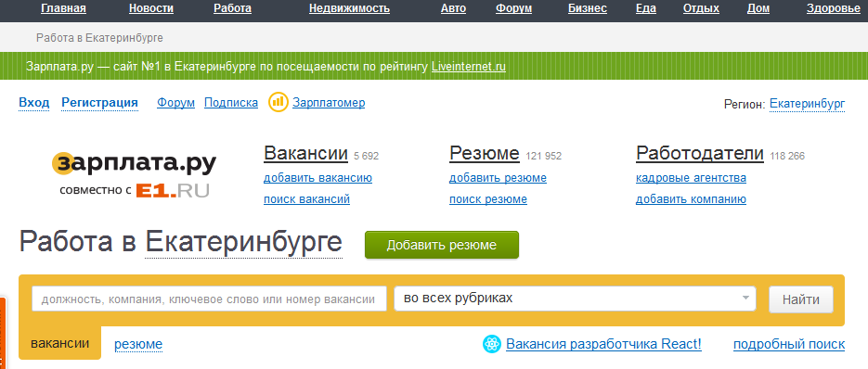Select Работа in top navigation
Screen dimensions: 868x369
pos(232,8)
